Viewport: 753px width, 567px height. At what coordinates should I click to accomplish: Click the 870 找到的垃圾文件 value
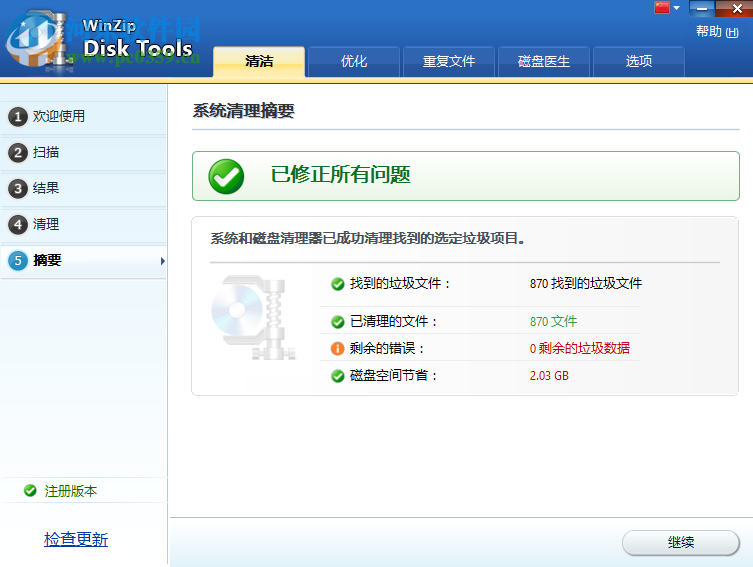586,283
